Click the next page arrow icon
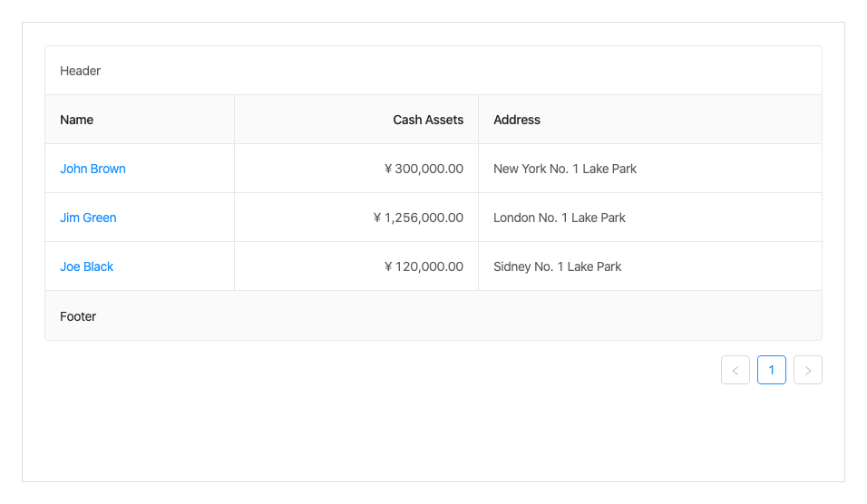Viewport: 867px width, 504px height. (808, 370)
